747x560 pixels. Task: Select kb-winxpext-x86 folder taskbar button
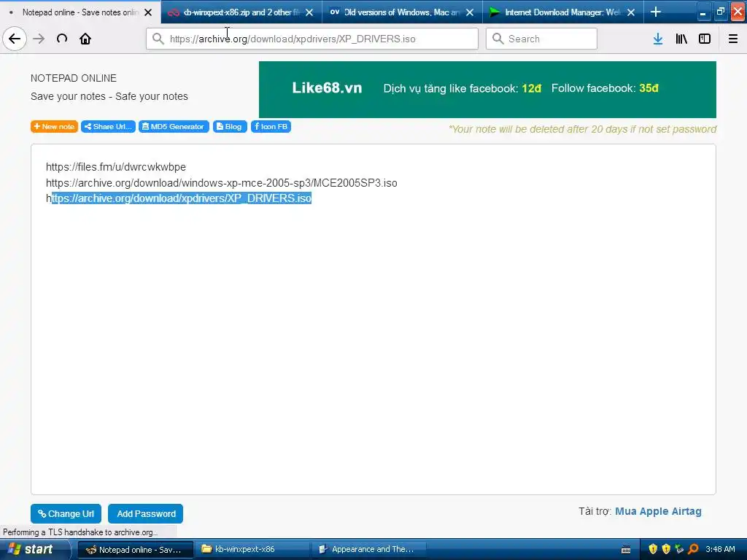pos(252,550)
